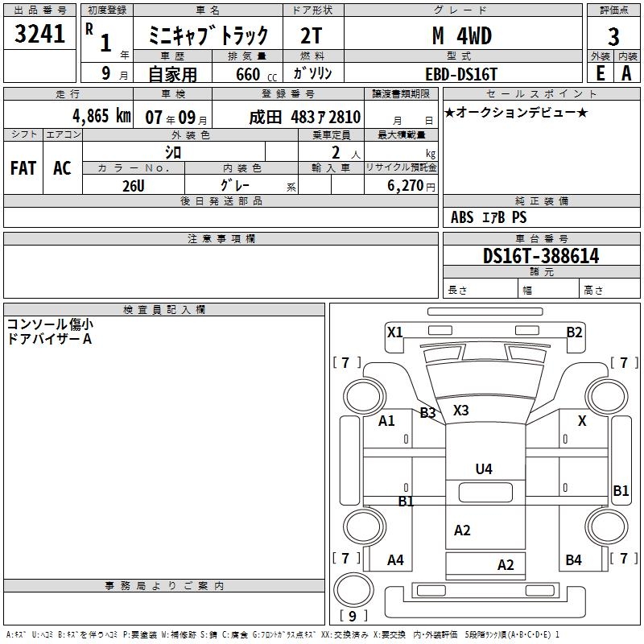Image resolution: width=644 pixels, height=644 pixels.
Task: Select the recycle deposit 6,270円
Action: tap(411, 186)
